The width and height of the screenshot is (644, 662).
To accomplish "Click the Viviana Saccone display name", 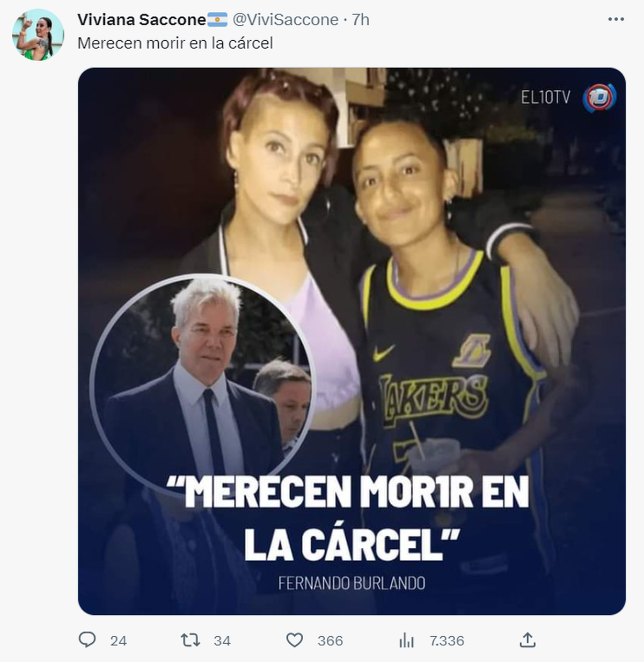I will point(142,20).
